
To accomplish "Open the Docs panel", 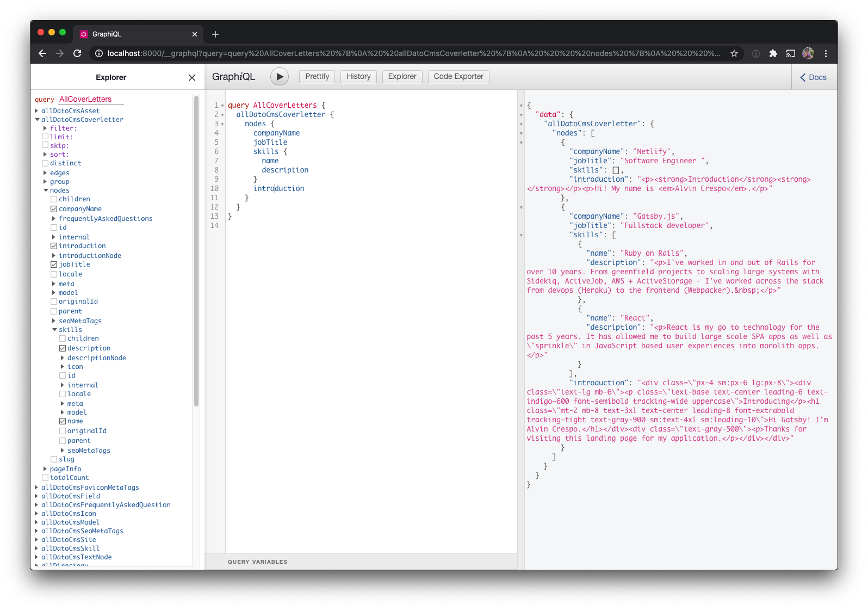I will 814,77.
